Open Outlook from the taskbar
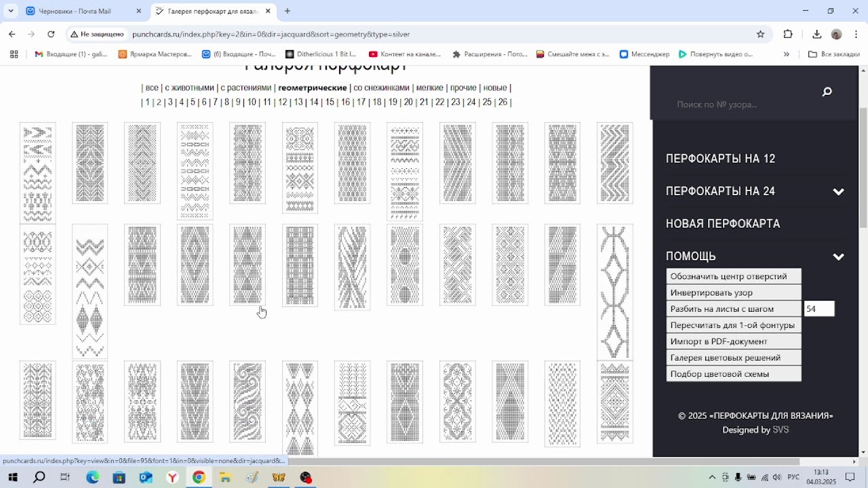Screen dimensions: 868x488 146,478
